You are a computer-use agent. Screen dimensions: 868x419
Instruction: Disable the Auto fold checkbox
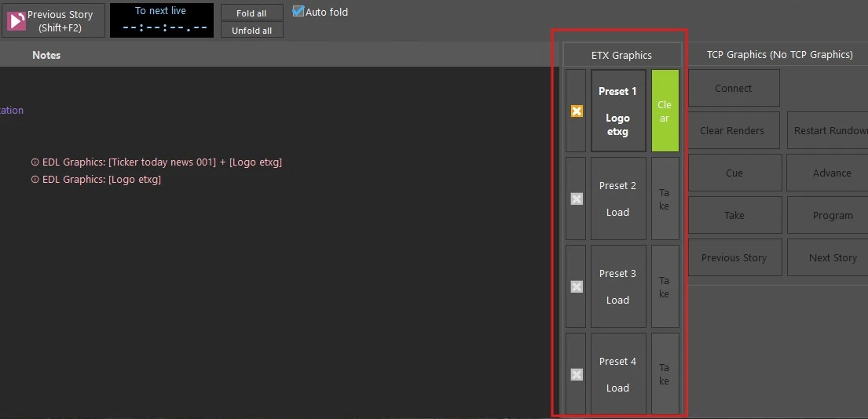[298, 11]
